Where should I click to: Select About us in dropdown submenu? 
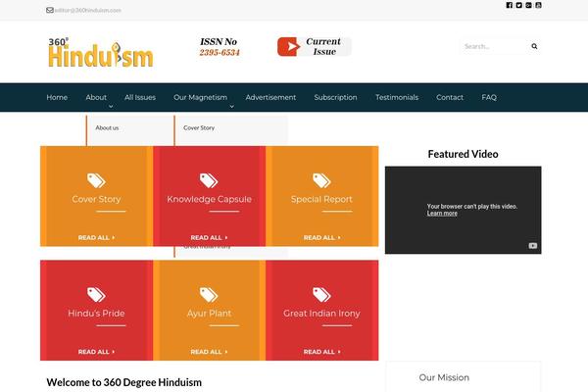(x=107, y=128)
